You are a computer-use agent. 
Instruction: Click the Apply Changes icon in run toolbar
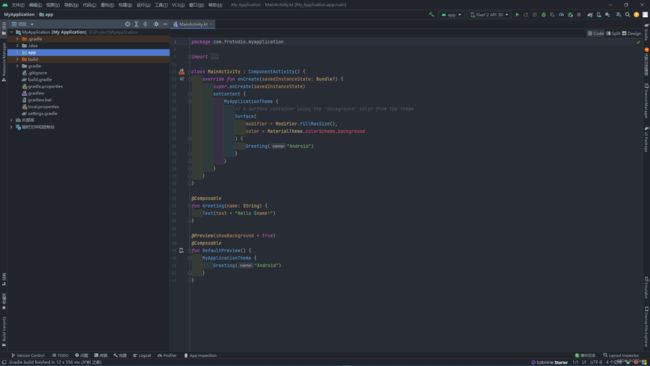(x=526, y=15)
